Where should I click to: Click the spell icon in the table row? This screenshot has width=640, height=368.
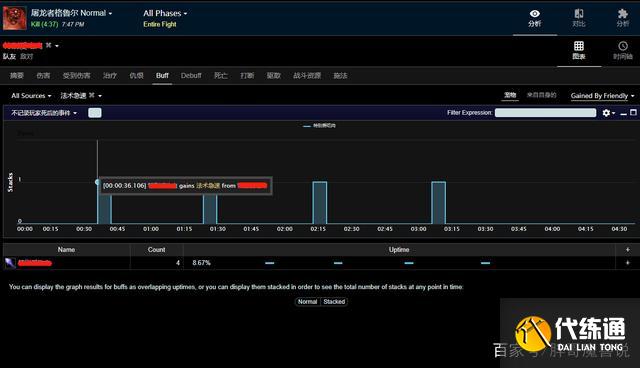click(10, 263)
